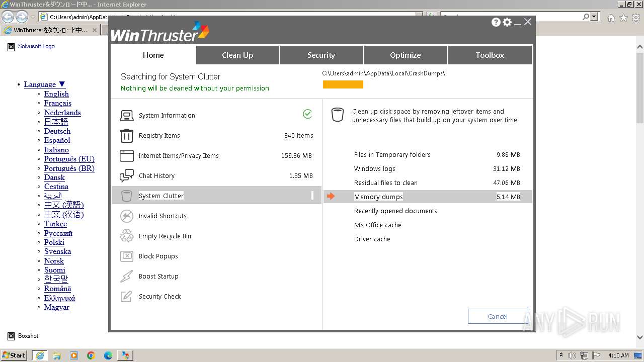644x362 pixels.
Task: Select the Driver cache row
Action: point(428,239)
